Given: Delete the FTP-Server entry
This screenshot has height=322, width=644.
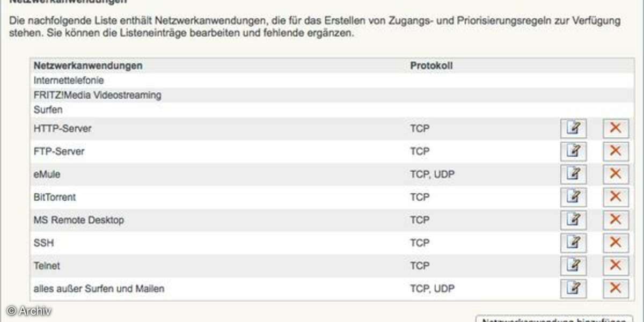Looking at the screenshot, I should 616,151.
